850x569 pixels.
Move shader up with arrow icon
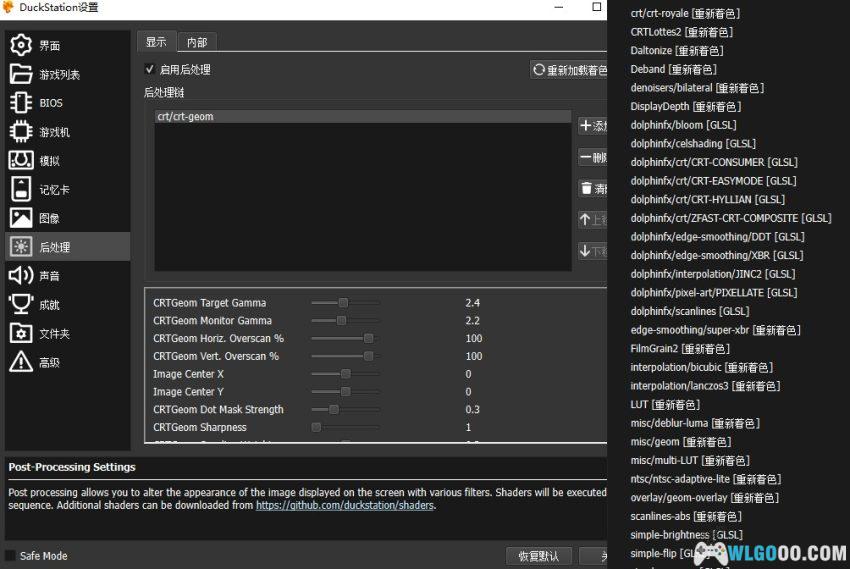(x=585, y=219)
